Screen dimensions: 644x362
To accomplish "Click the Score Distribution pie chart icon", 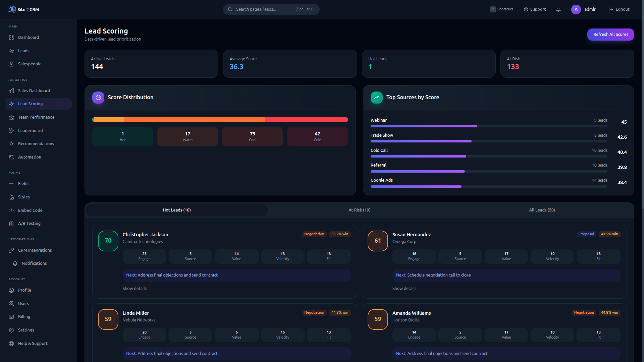I will [98, 98].
